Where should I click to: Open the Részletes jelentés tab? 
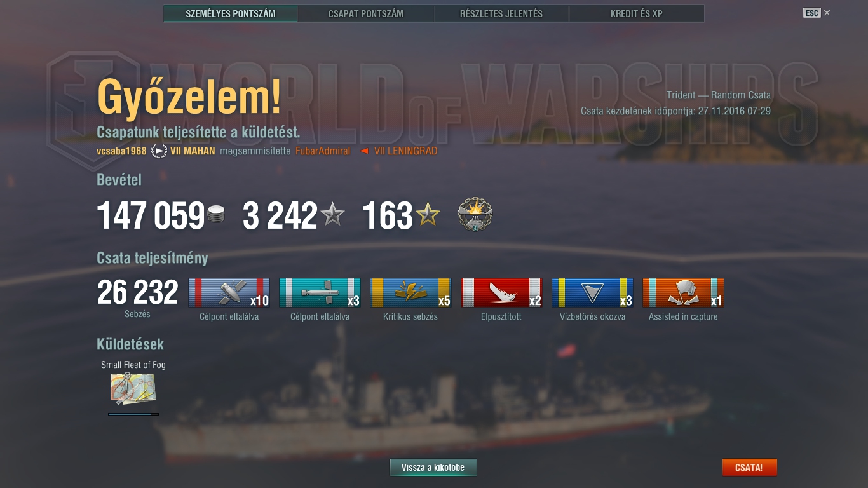[501, 13]
